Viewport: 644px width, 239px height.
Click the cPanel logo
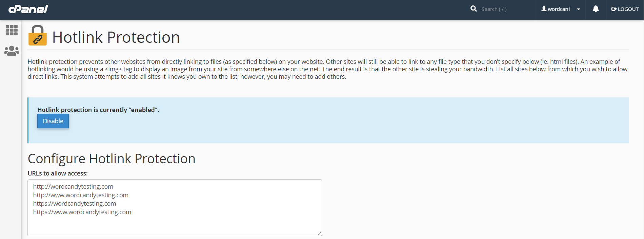(28, 9)
